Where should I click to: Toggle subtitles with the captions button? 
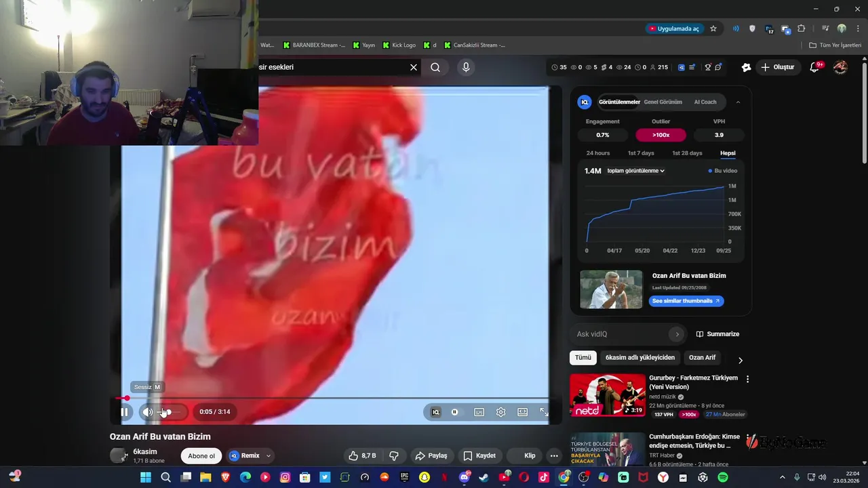point(479,411)
